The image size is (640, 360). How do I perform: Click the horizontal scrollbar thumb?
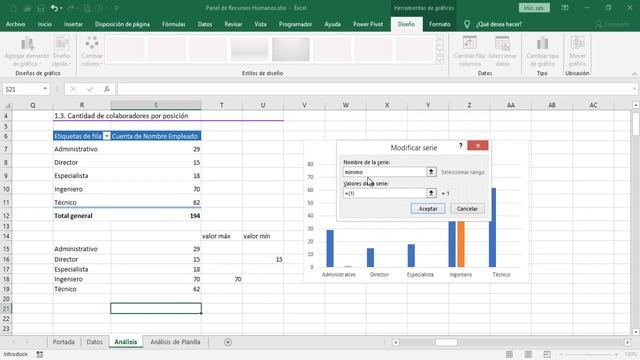pyautogui.click(x=446, y=342)
